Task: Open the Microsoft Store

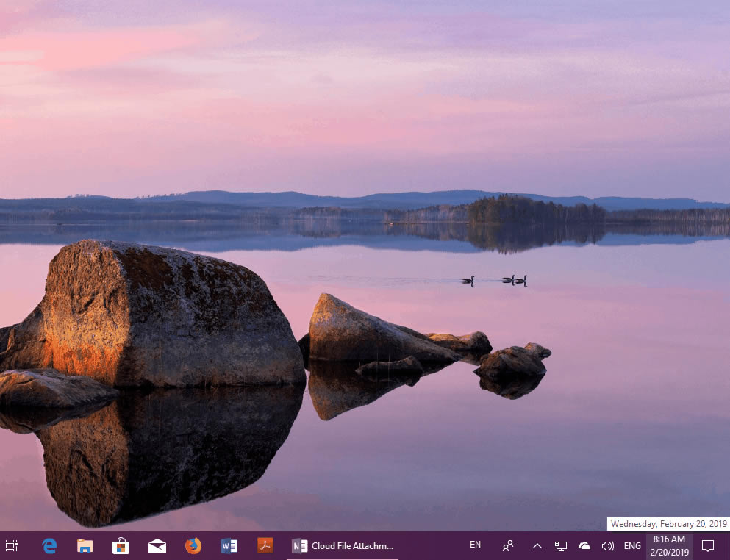Action: [x=121, y=546]
